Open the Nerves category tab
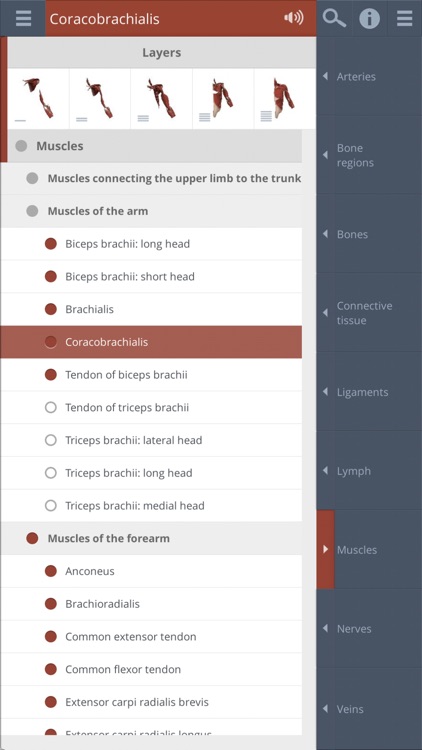This screenshot has height=750, width=422. point(369,629)
